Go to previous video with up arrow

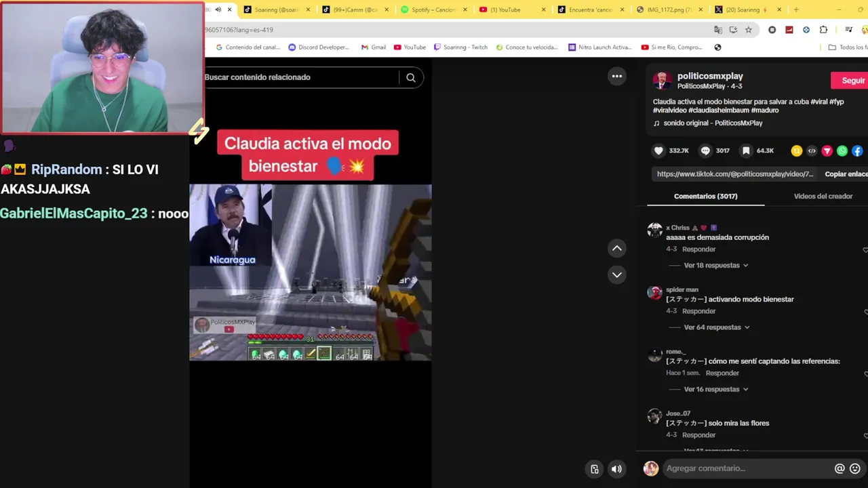point(617,248)
